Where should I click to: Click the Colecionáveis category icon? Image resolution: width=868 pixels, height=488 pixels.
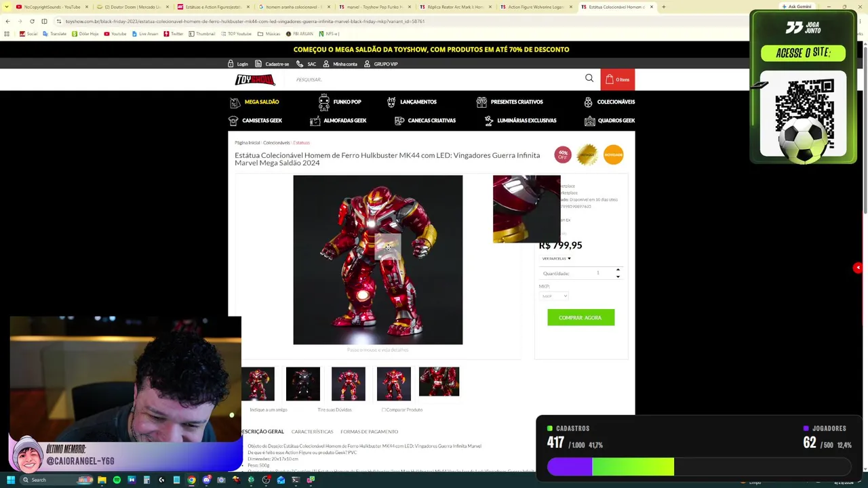[588, 102]
